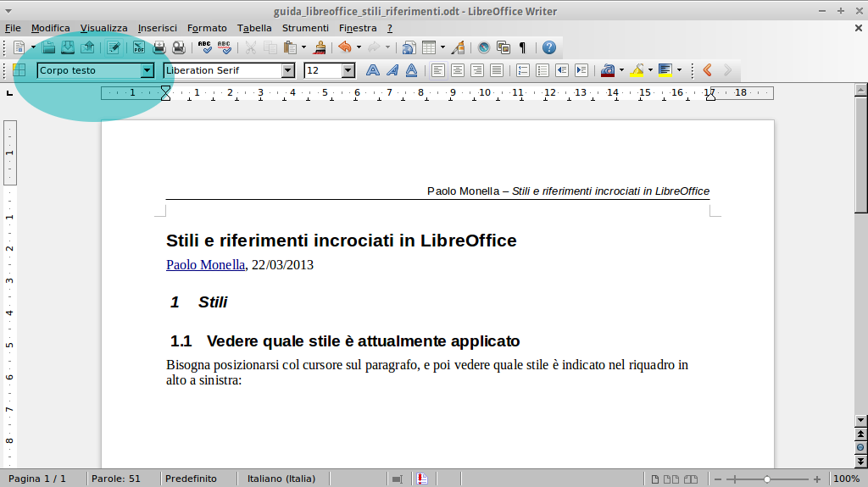This screenshot has width=868, height=487.
Task: Open the Paolo Monella hyperlink
Action: pos(205,265)
